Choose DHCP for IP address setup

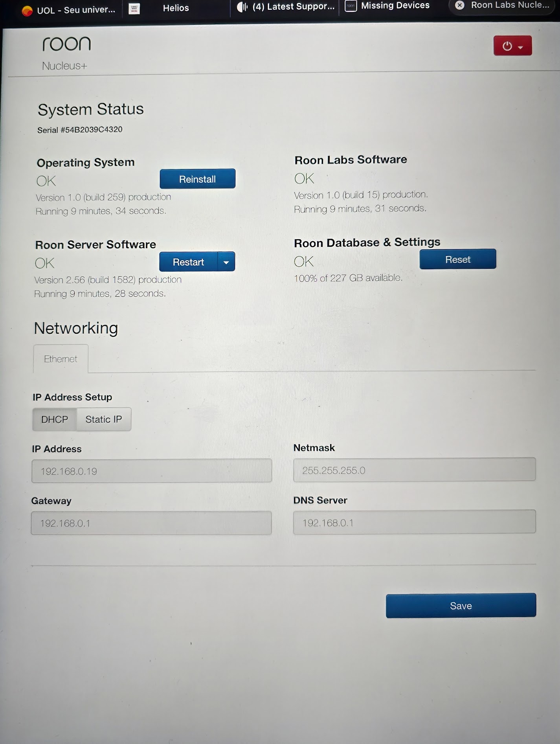point(55,419)
